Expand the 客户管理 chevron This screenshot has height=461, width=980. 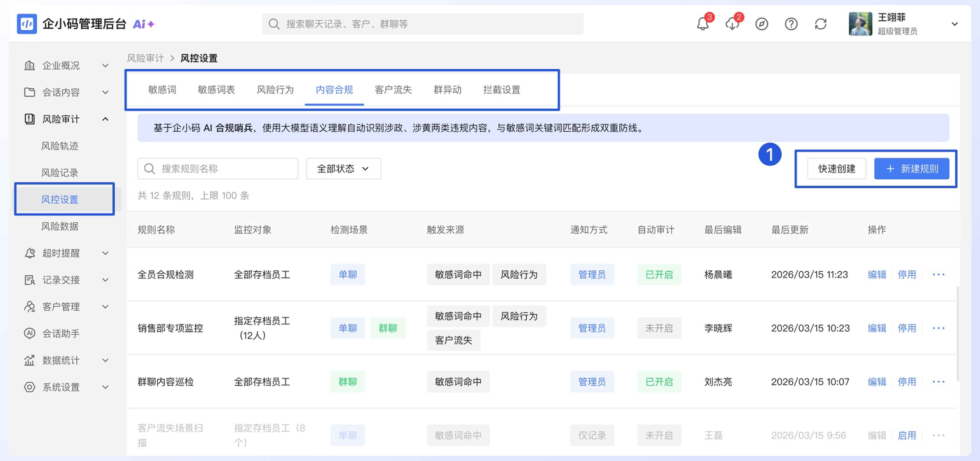tap(105, 307)
